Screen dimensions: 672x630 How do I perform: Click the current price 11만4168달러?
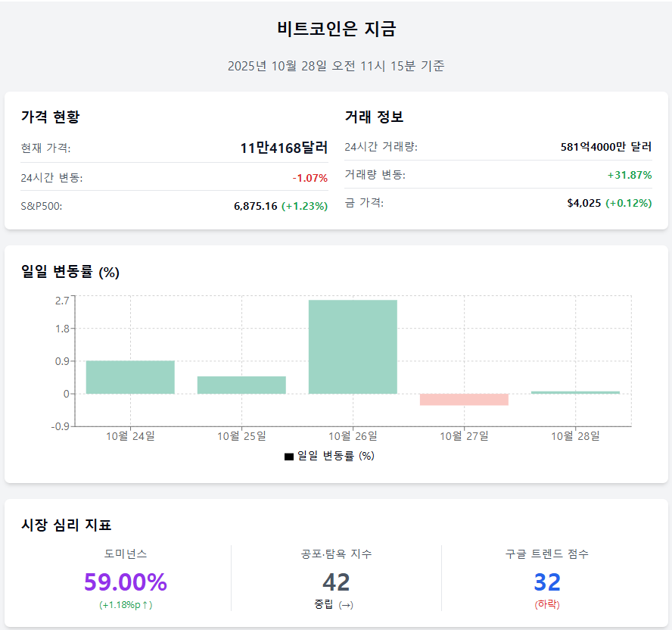pyautogui.click(x=284, y=148)
